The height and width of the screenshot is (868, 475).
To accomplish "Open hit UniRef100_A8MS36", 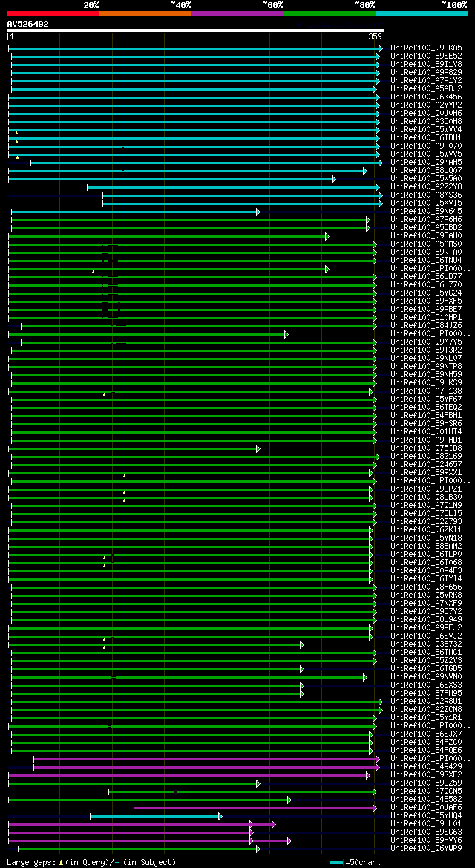I will point(426,195).
